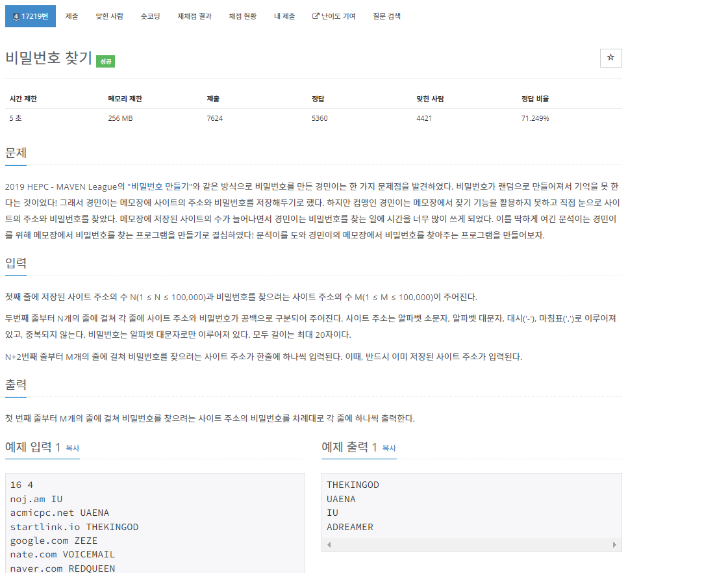This screenshot has height=573, width=728.
Task: Open the 채점 현황 tab
Action: tap(243, 16)
